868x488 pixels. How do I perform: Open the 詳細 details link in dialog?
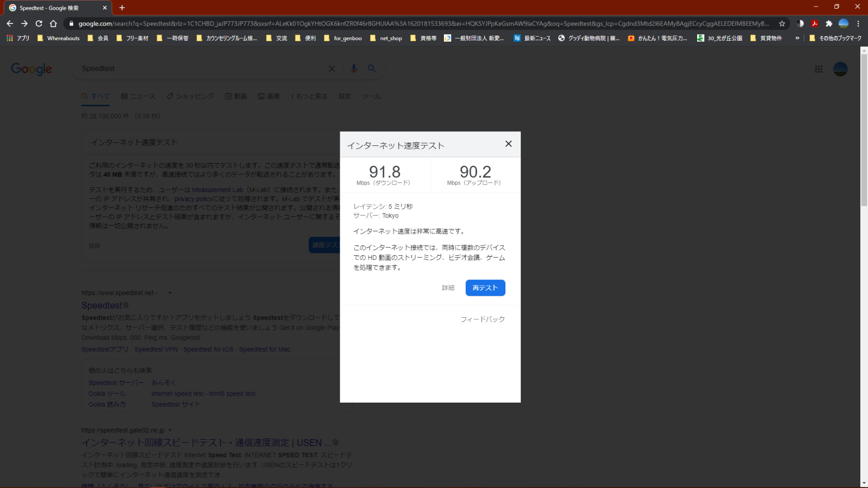448,288
